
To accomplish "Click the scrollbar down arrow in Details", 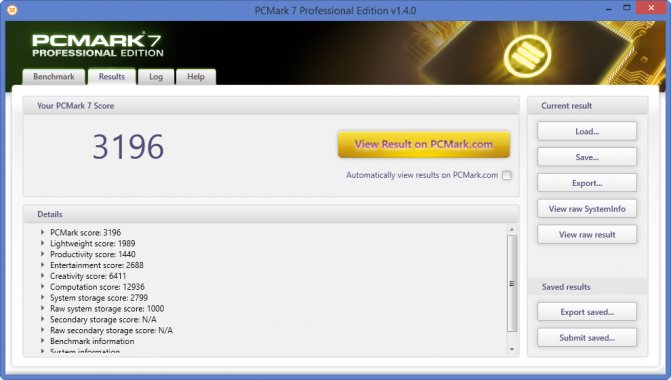I will click(x=511, y=349).
